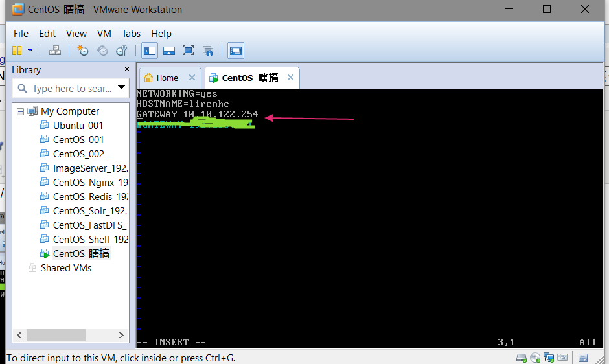Open the View menu

tap(76, 34)
